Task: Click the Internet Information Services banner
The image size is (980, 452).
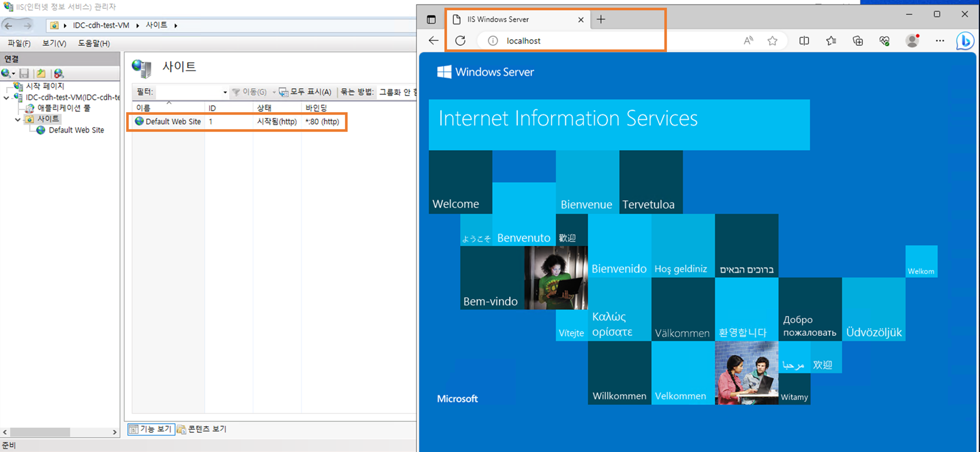Action: click(619, 125)
